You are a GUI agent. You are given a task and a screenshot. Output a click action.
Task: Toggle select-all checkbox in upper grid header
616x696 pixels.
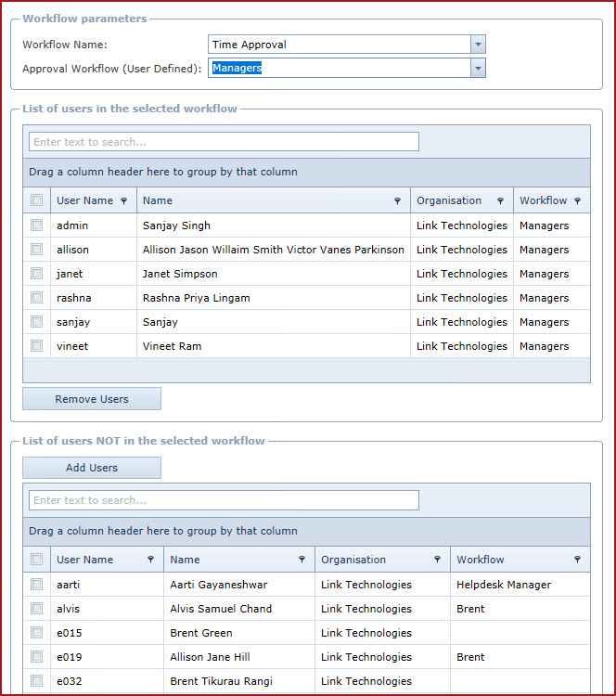[x=37, y=200]
